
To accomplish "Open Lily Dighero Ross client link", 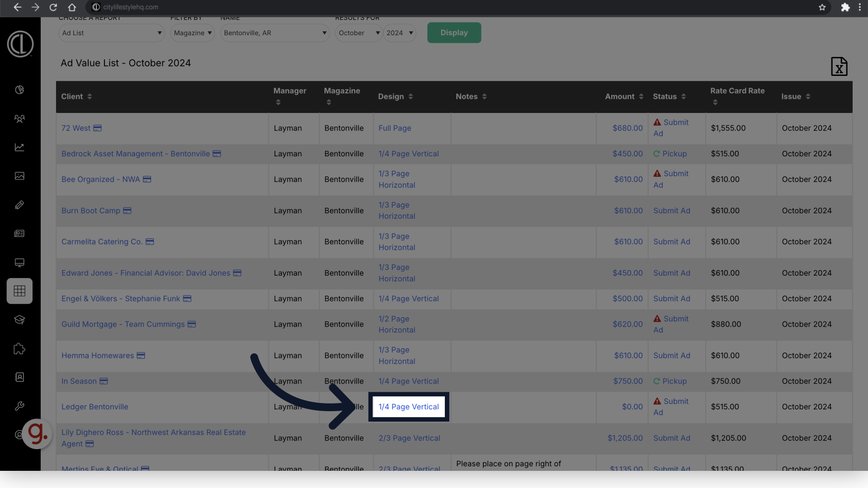I will (x=154, y=438).
